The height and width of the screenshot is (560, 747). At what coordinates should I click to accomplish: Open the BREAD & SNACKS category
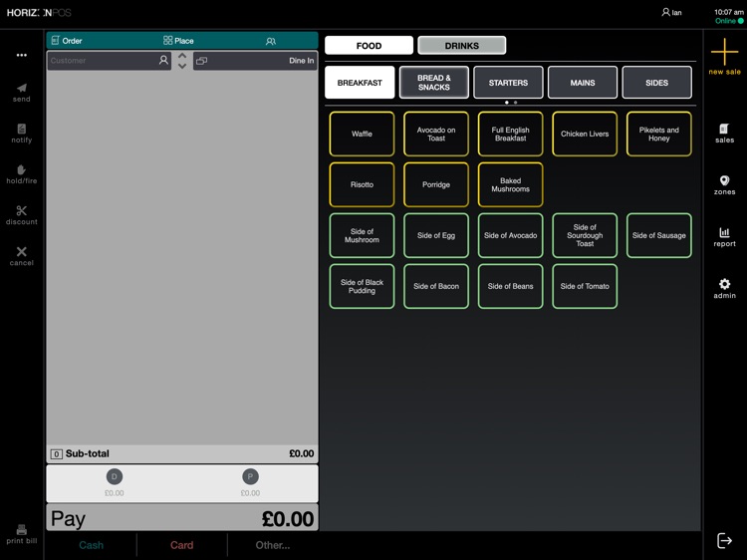[x=434, y=83]
